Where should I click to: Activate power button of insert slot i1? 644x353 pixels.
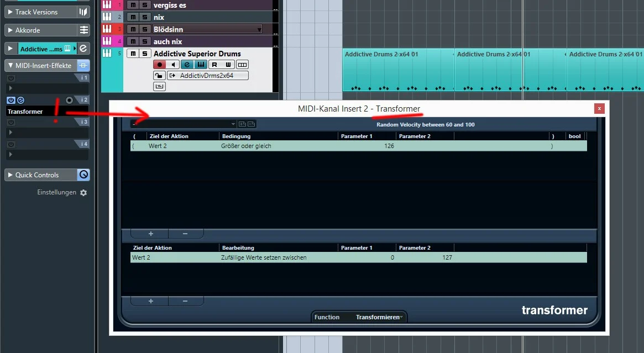pos(11,78)
